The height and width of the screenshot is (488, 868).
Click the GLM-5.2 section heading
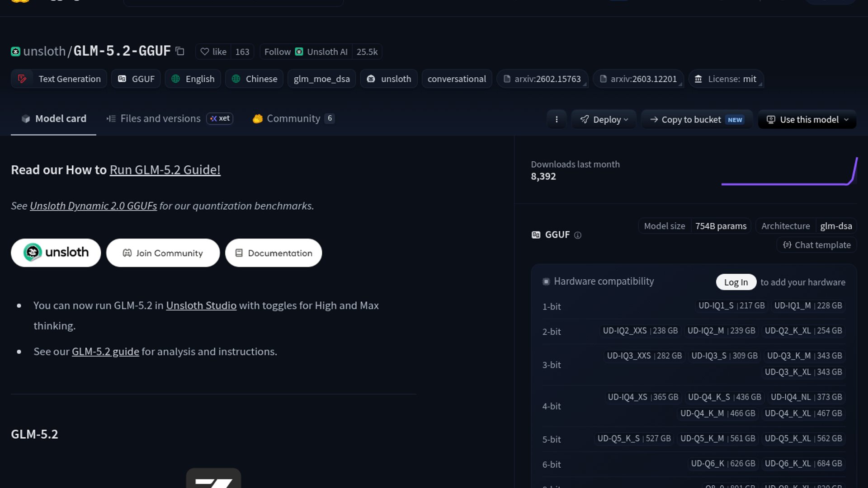(34, 434)
